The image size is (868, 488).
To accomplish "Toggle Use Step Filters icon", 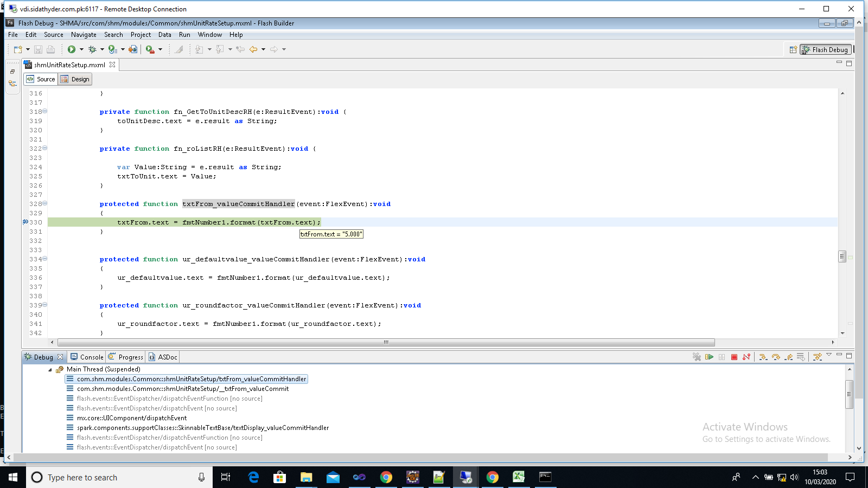I will (x=818, y=357).
